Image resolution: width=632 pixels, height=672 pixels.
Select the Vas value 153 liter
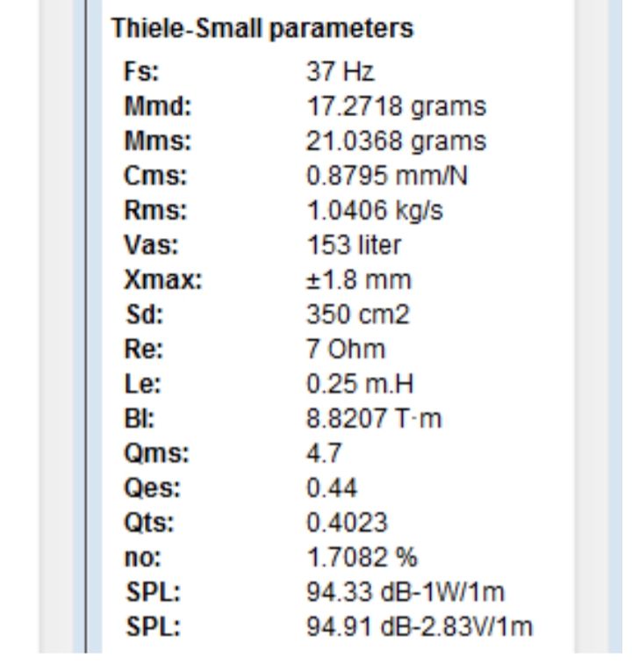tap(354, 245)
